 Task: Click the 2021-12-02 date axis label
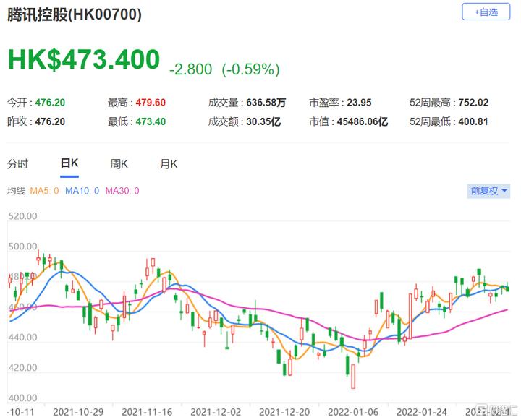[216, 412]
